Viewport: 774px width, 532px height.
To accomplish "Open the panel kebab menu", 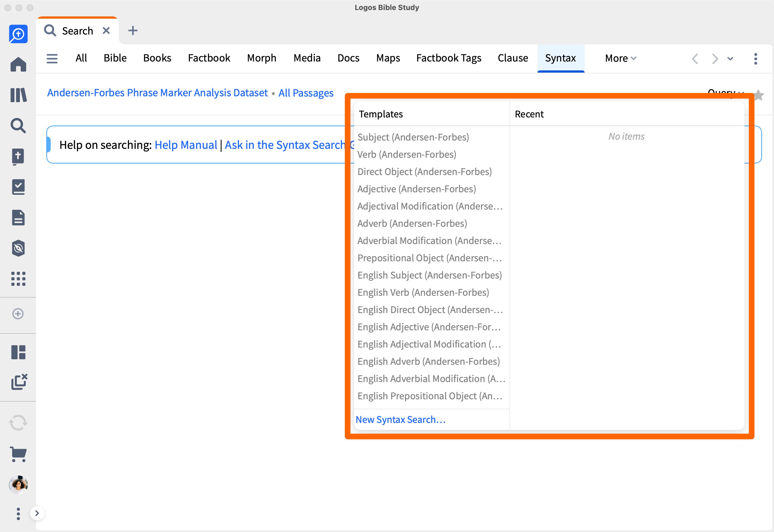I will coord(756,59).
